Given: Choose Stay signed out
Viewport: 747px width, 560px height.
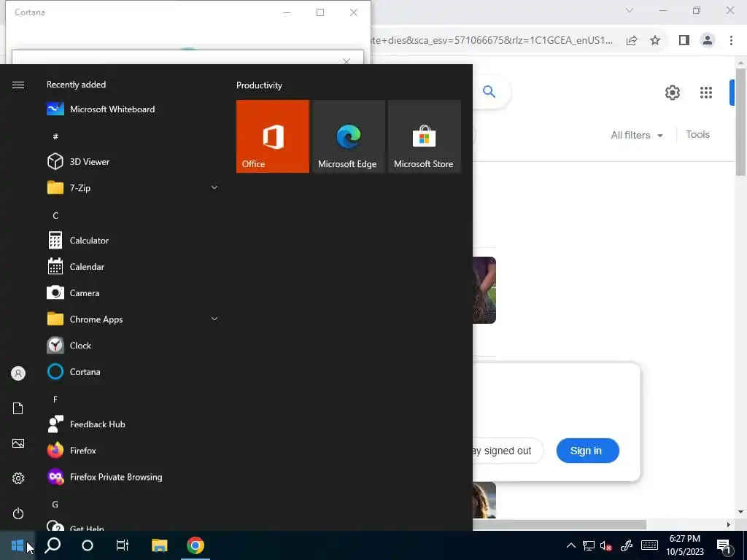Looking at the screenshot, I should click(x=508, y=451).
